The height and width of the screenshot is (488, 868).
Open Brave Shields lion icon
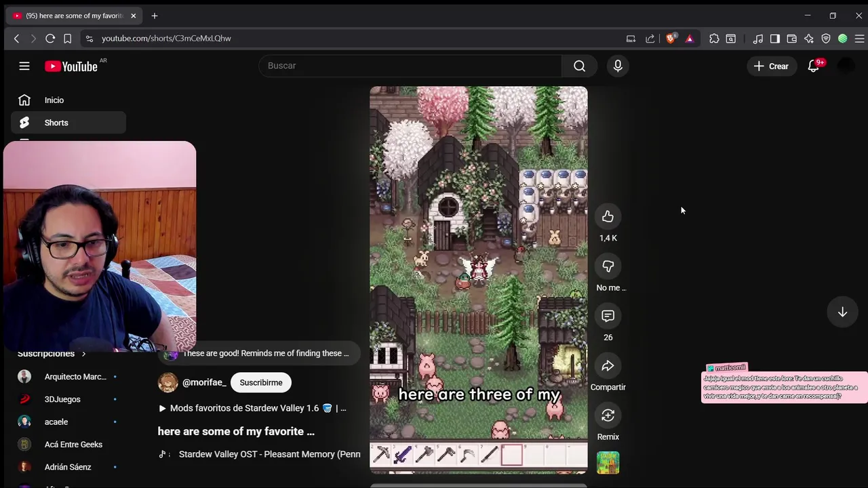(x=671, y=39)
